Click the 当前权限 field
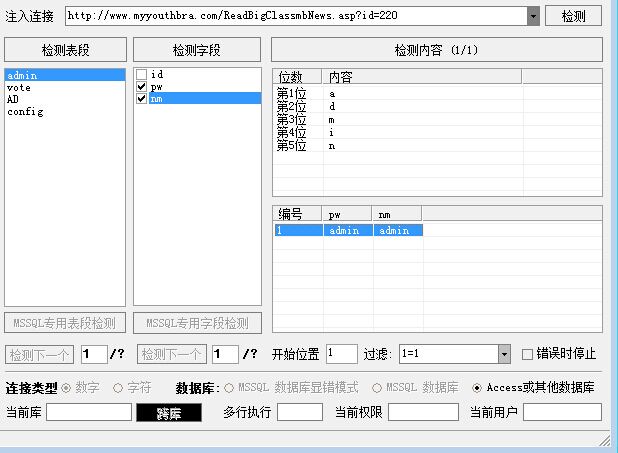This screenshot has width=618, height=453. [x=423, y=412]
